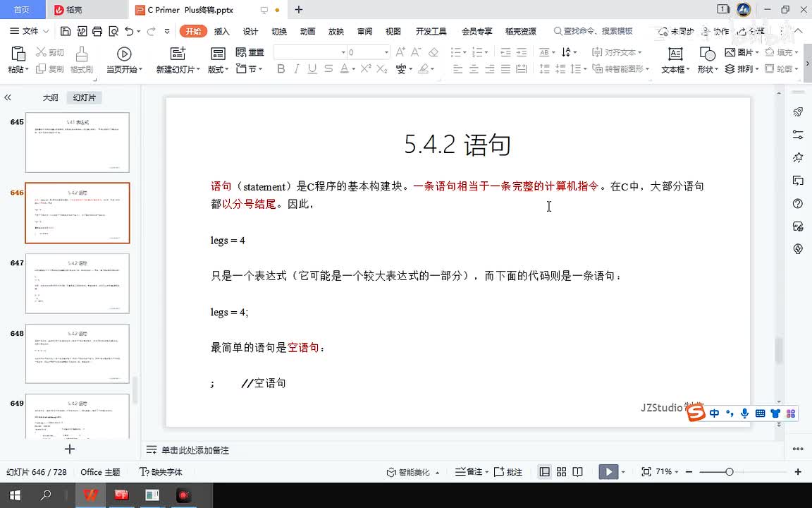Image resolution: width=812 pixels, height=508 pixels.
Task: Switch to slide sorter view
Action: [561, 472]
